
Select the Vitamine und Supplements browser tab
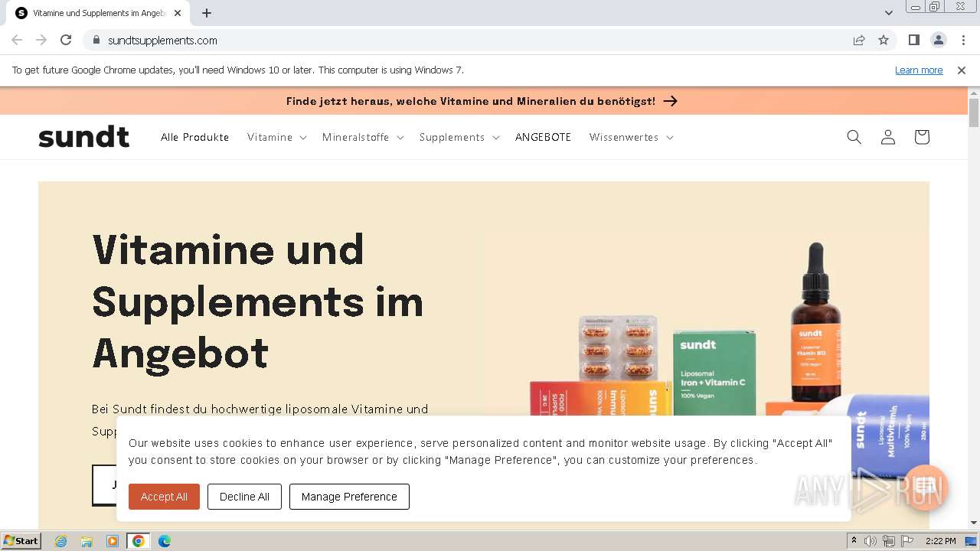[100, 13]
